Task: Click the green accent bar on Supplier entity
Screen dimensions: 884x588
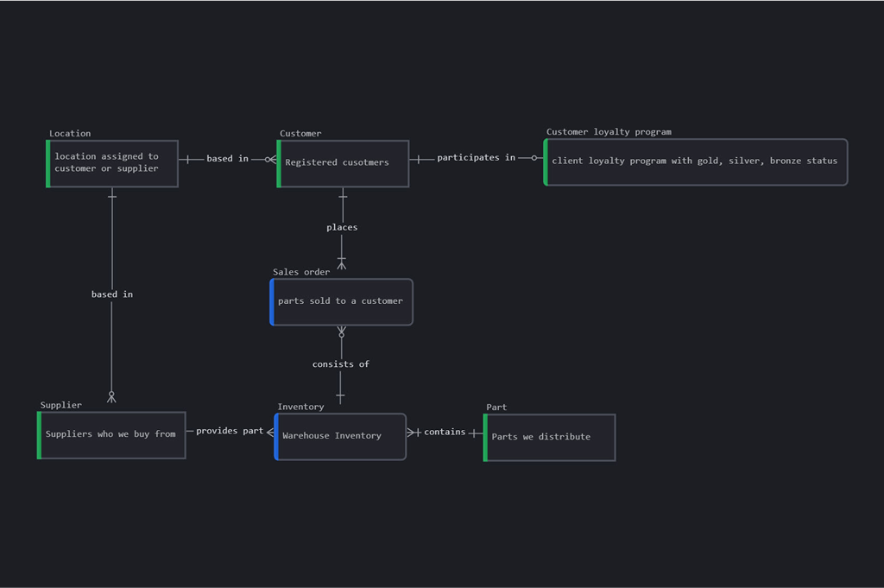Action: 38,434
